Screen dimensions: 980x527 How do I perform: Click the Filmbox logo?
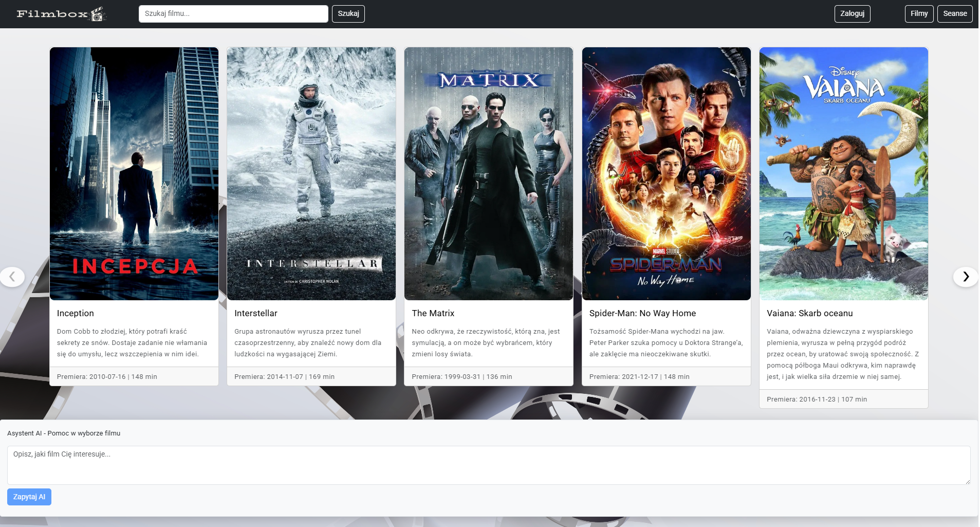[62, 14]
